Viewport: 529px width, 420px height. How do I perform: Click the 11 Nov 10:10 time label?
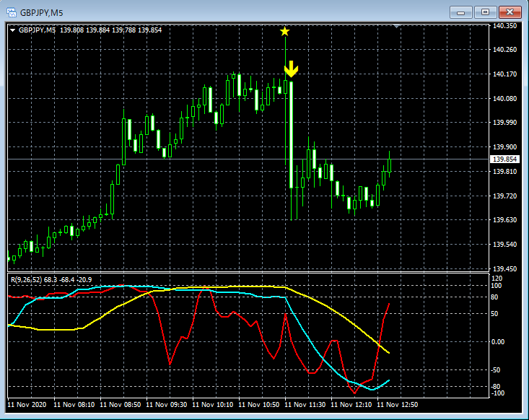213,404
